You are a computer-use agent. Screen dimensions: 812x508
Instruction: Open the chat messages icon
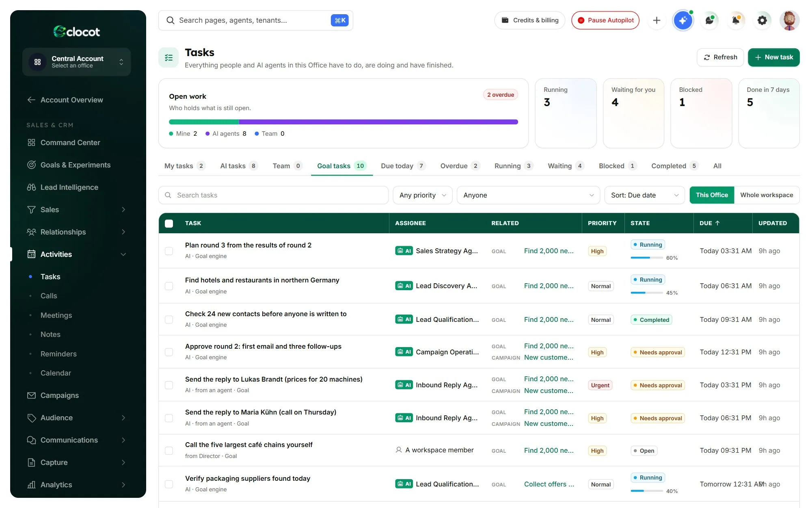[x=709, y=20]
